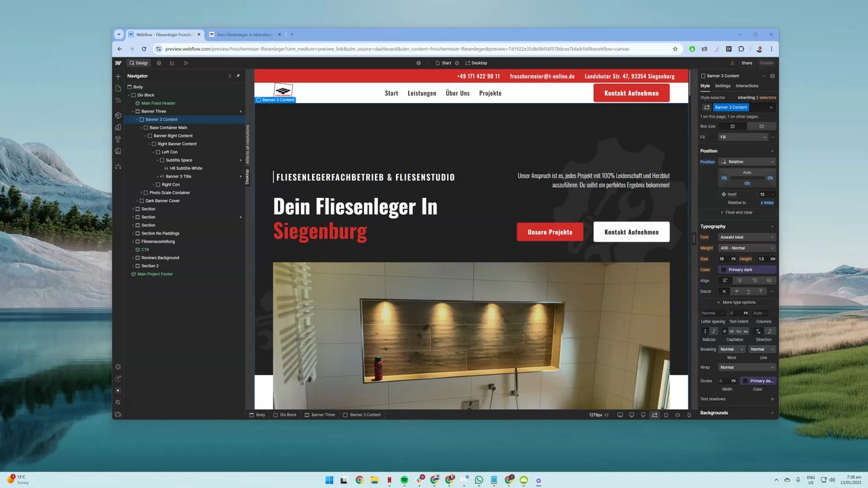Switch to the Design mode tab

click(x=138, y=63)
